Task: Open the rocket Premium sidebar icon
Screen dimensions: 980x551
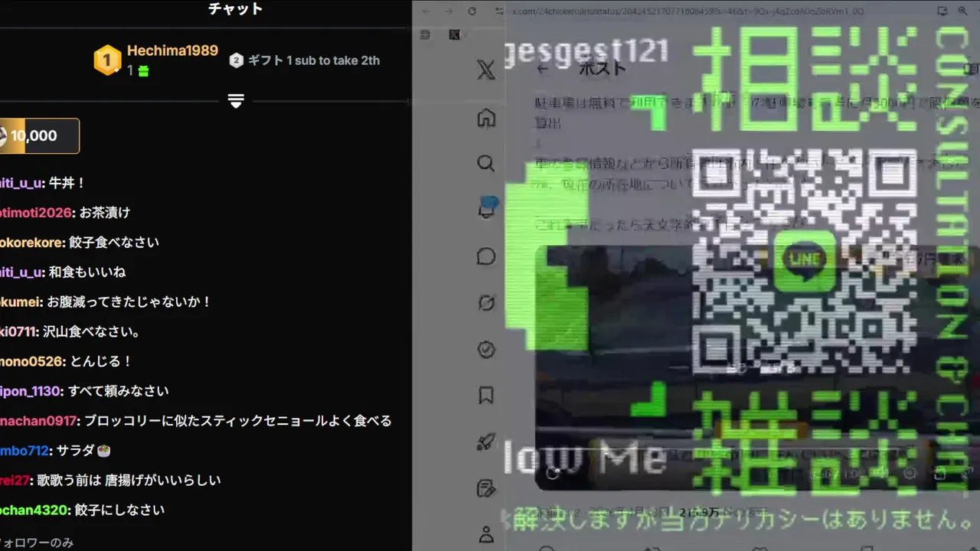Action: (486, 442)
